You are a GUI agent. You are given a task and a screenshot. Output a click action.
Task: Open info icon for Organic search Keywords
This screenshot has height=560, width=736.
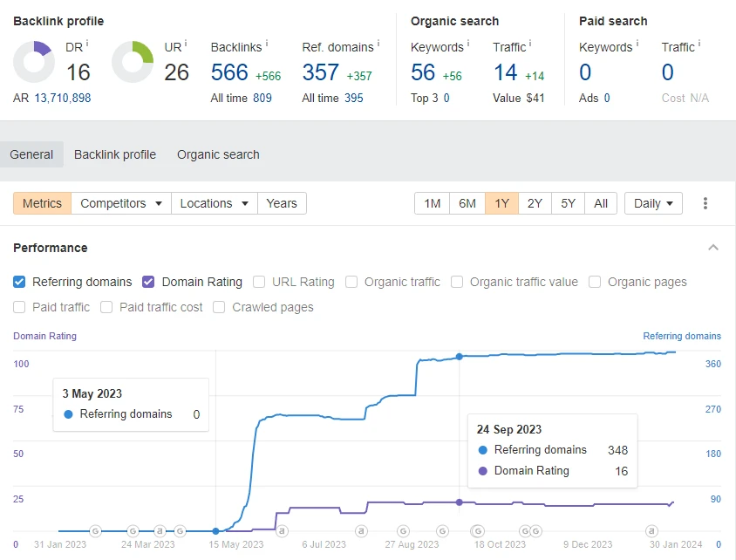(468, 44)
